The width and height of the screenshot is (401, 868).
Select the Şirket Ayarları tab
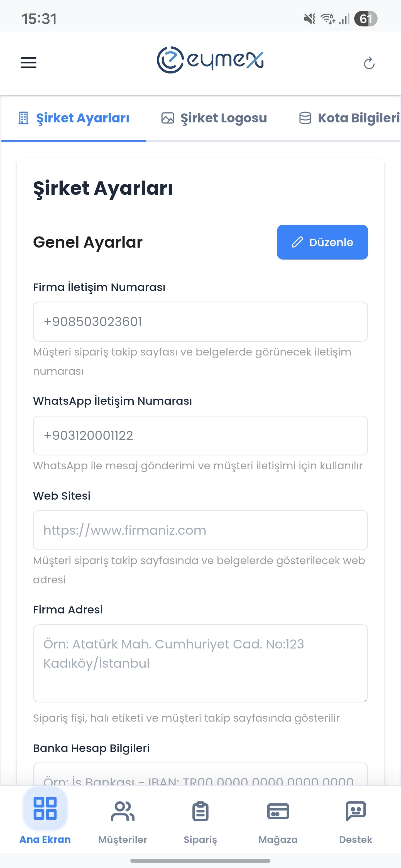[x=83, y=118]
